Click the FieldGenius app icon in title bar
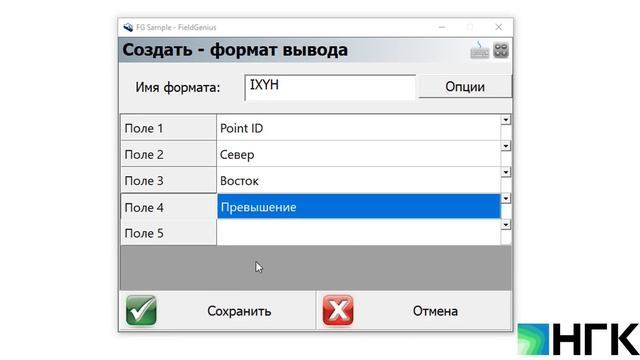 (128, 27)
